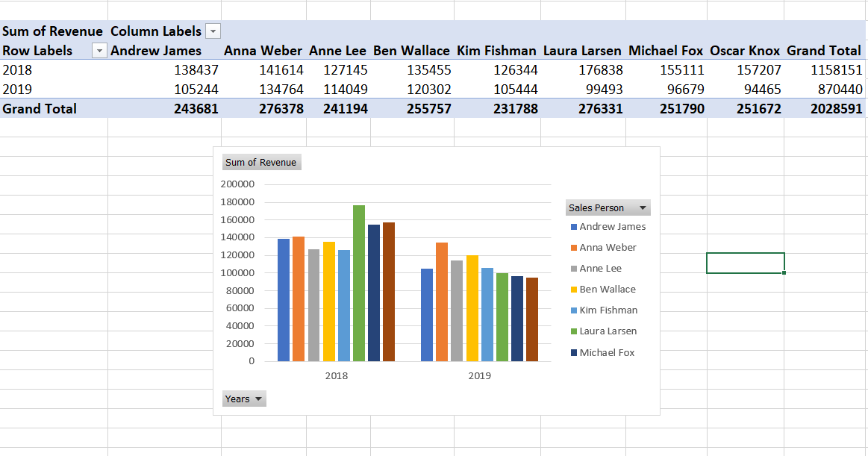Open the Column Labels filter dropdown
This screenshot has width=868, height=456.
[213, 31]
